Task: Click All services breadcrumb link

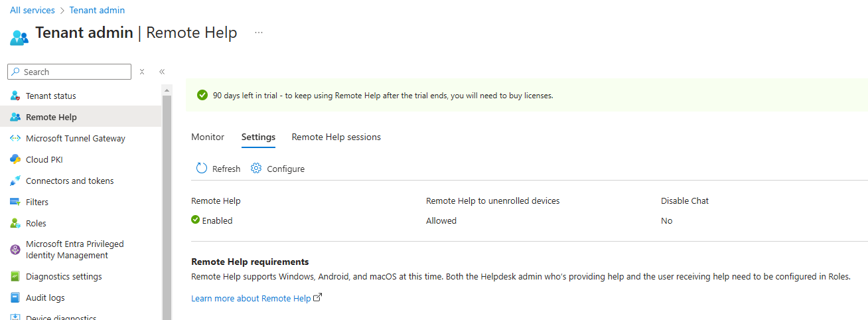Action: tap(31, 10)
